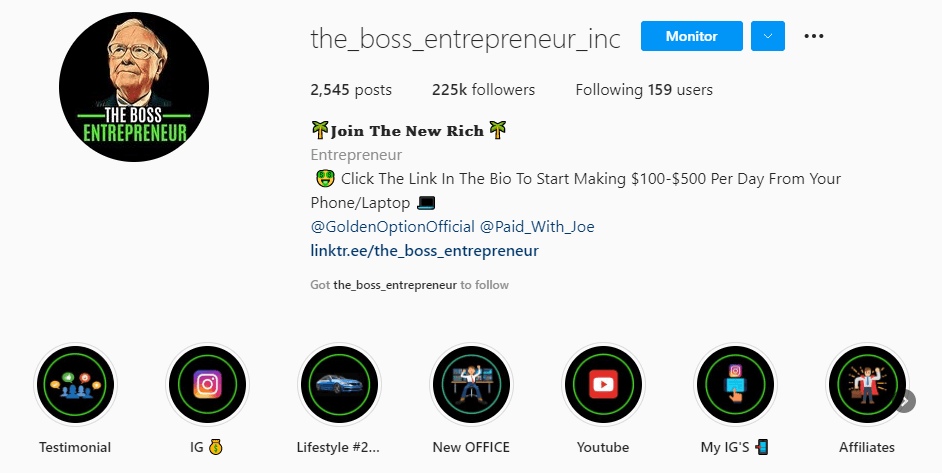Image resolution: width=942 pixels, height=473 pixels.
Task: Expand the dropdown arrow beside Monitor
Action: 768,36
